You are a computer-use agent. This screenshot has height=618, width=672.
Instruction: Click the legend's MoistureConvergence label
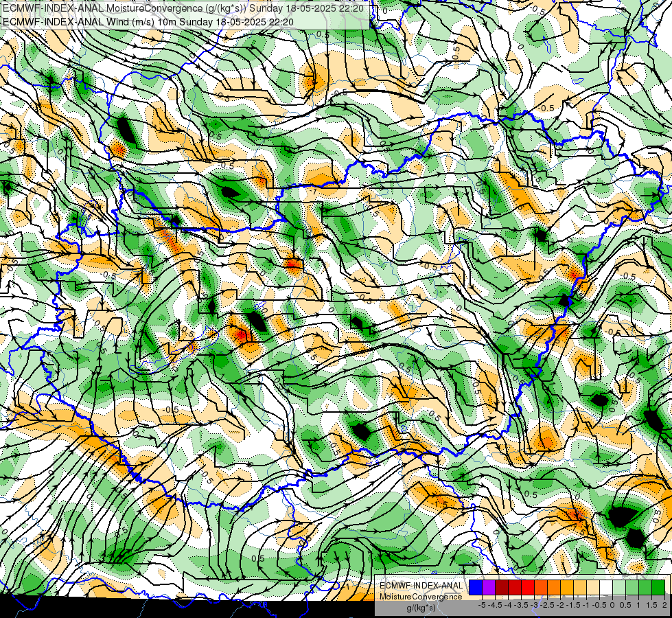tap(421, 597)
